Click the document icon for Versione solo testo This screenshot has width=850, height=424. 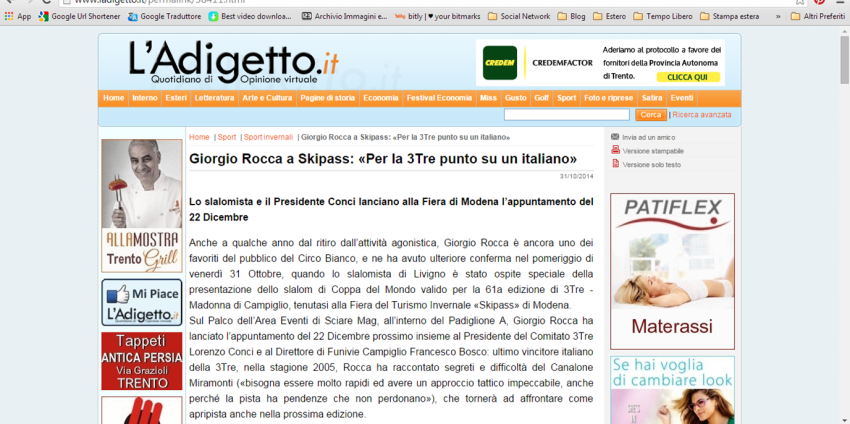click(615, 164)
